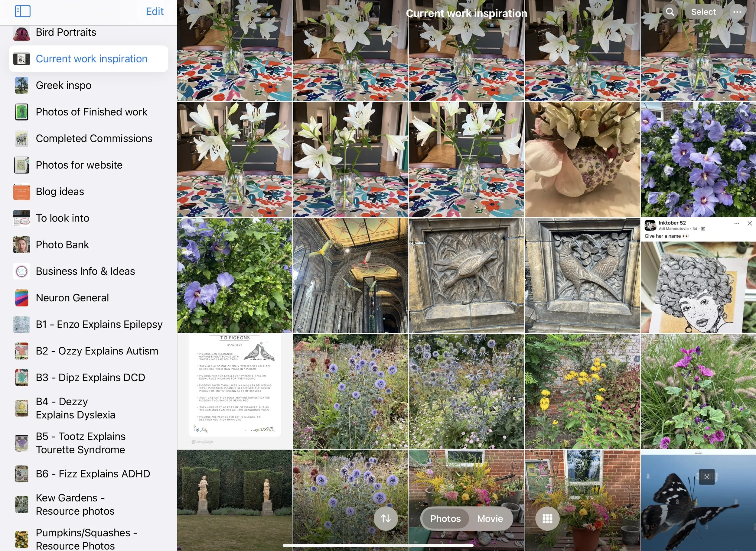Tap the expand icon on butterfly image
The height and width of the screenshot is (551, 756).
[x=706, y=477]
